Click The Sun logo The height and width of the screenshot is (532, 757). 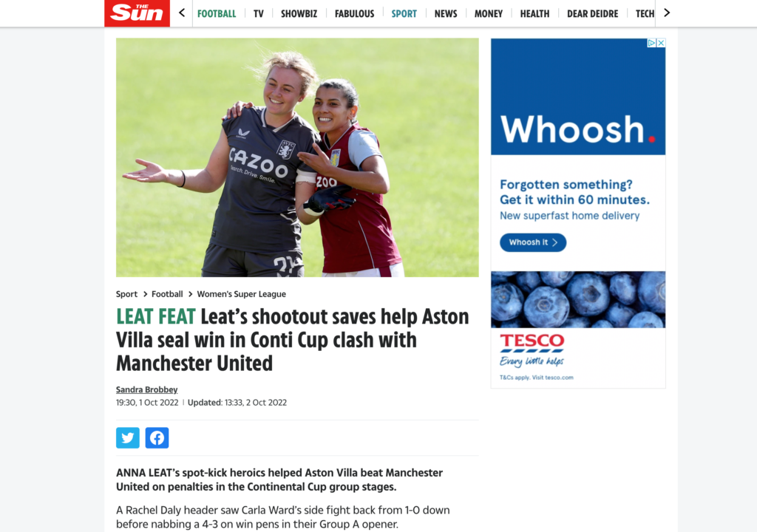pos(137,13)
